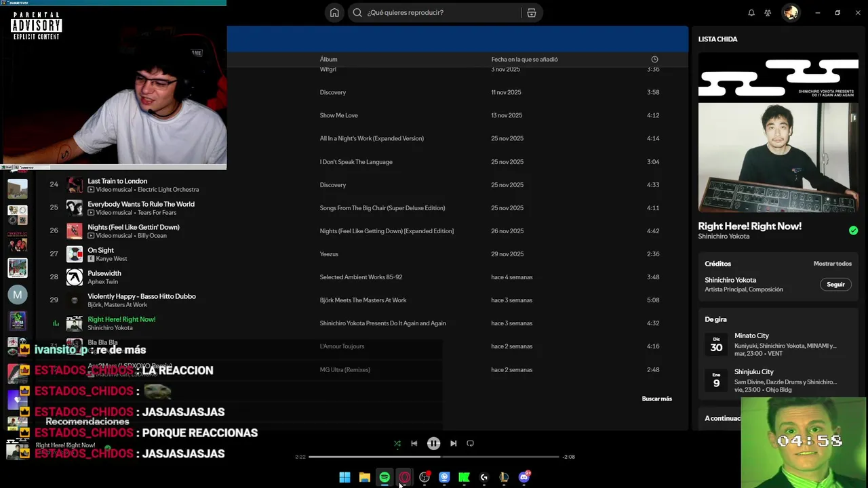
Task: Open Shinichiro Yokota now-playing cover art
Action: tap(778, 133)
